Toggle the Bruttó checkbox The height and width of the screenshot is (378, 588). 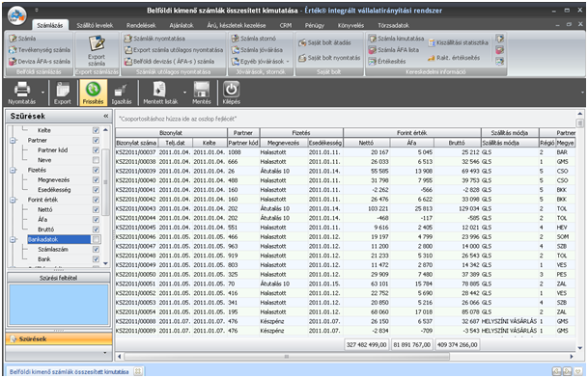(x=96, y=229)
